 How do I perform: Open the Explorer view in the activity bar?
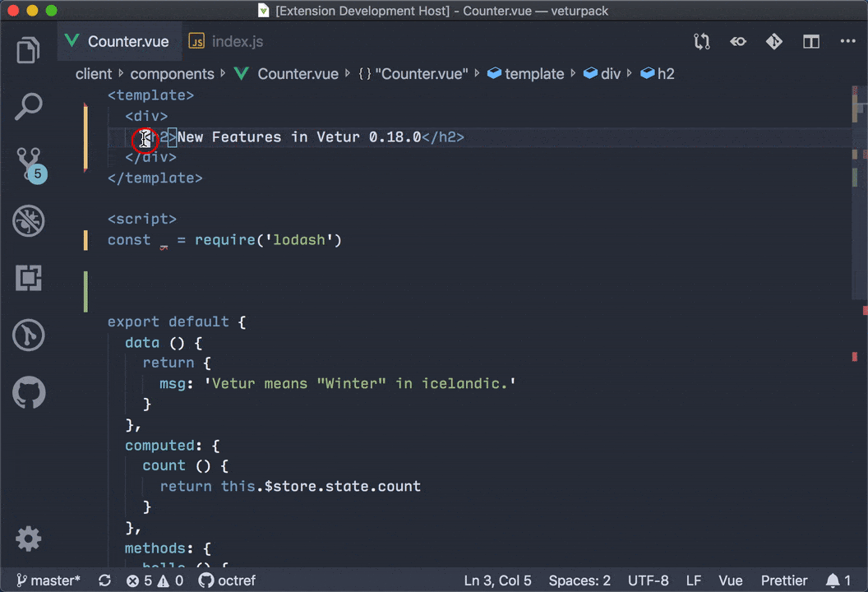point(28,50)
